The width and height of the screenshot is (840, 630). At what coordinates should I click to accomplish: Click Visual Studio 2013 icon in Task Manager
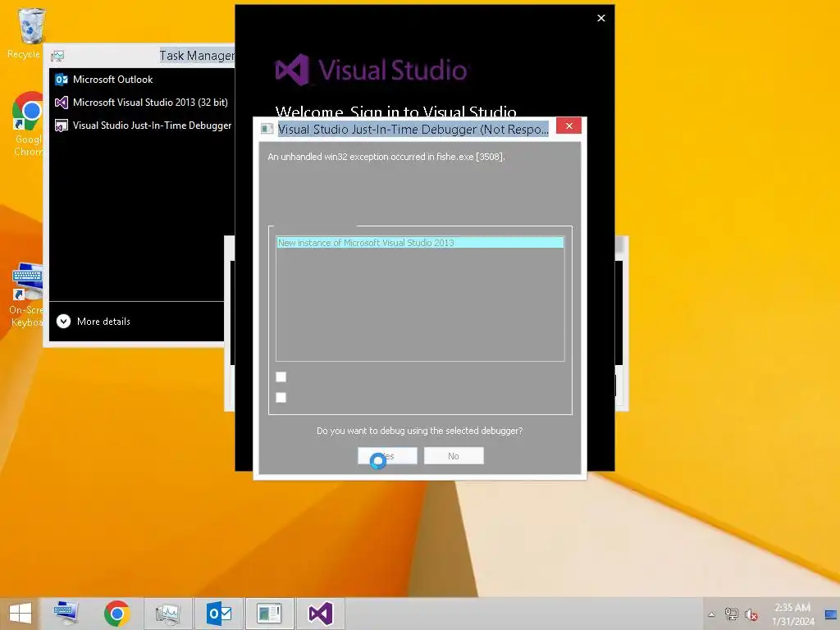pyautogui.click(x=62, y=103)
